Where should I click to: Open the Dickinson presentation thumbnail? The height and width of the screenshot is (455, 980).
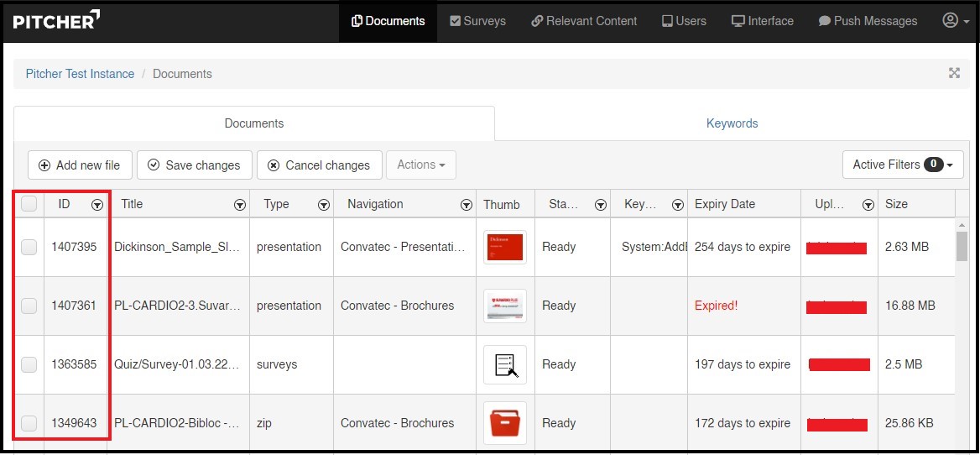(504, 247)
